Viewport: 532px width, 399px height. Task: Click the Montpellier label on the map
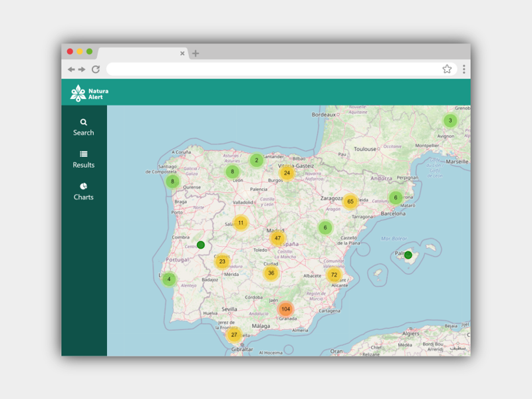coord(427,146)
